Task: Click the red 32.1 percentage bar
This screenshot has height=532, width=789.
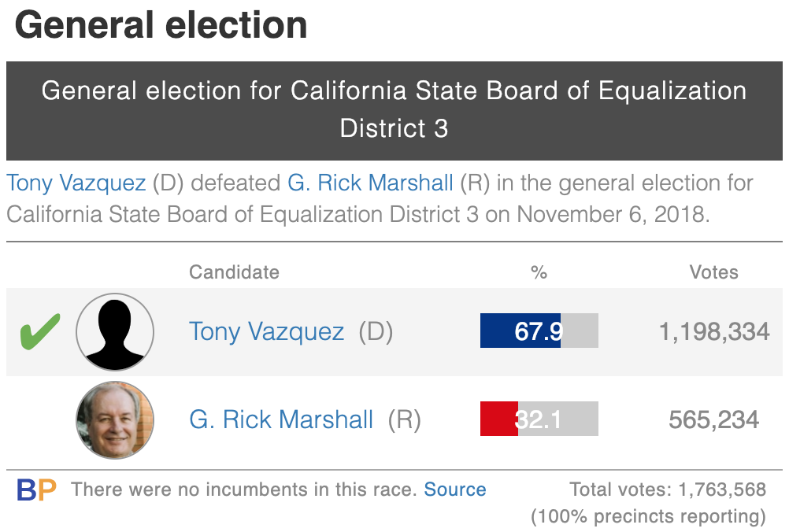Action: [x=539, y=419]
